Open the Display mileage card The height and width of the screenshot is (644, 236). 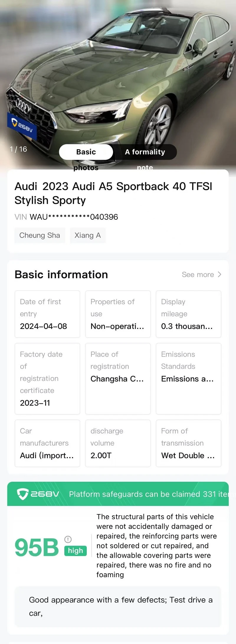[189, 314]
